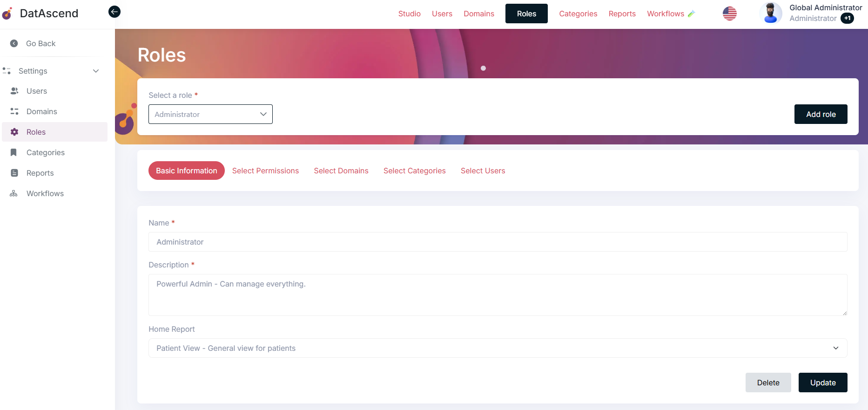This screenshot has height=410, width=868.
Task: Click the Domains icon in sidebar
Action: (14, 111)
